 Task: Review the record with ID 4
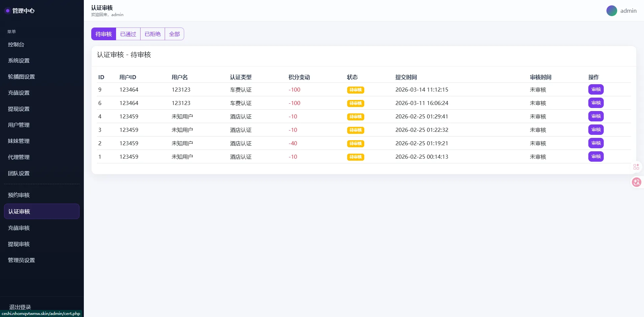point(596,116)
